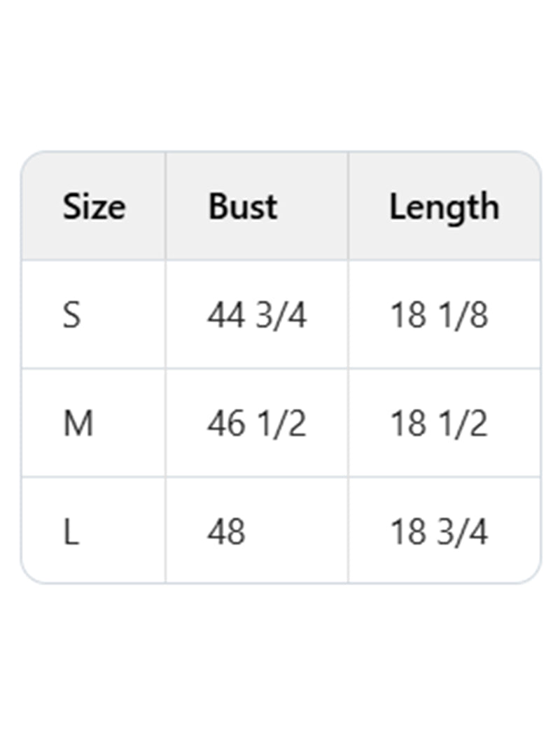Click the Length column header

[x=444, y=207]
